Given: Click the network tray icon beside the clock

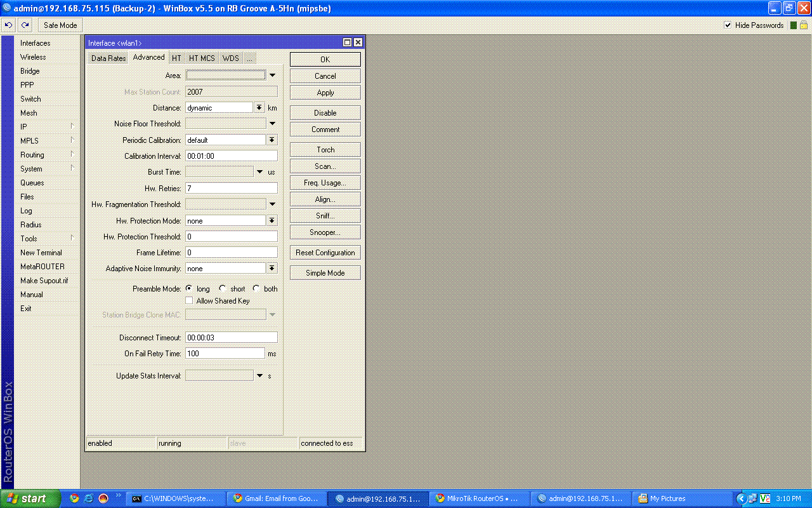Looking at the screenshot, I should click(752, 498).
